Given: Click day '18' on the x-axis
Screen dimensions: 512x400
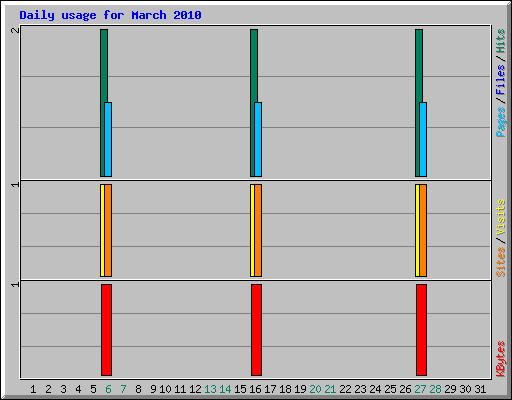Looking at the screenshot, I should click(285, 389).
